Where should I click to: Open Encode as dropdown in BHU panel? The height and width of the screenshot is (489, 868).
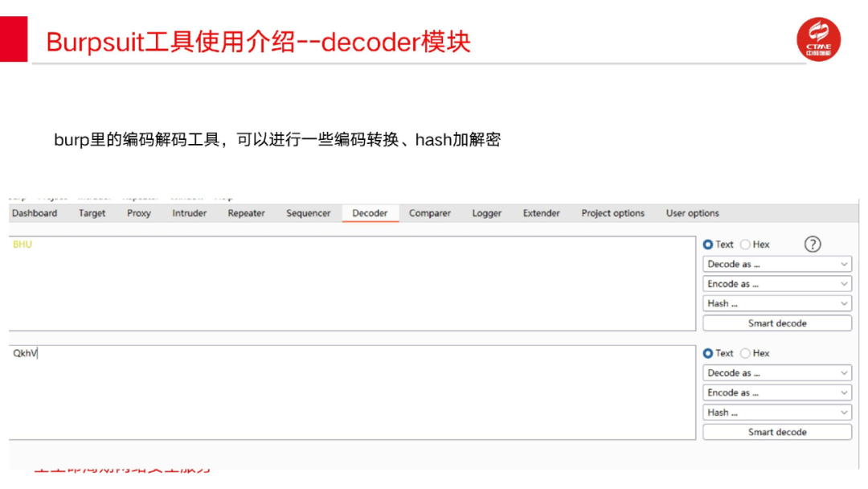pos(777,284)
